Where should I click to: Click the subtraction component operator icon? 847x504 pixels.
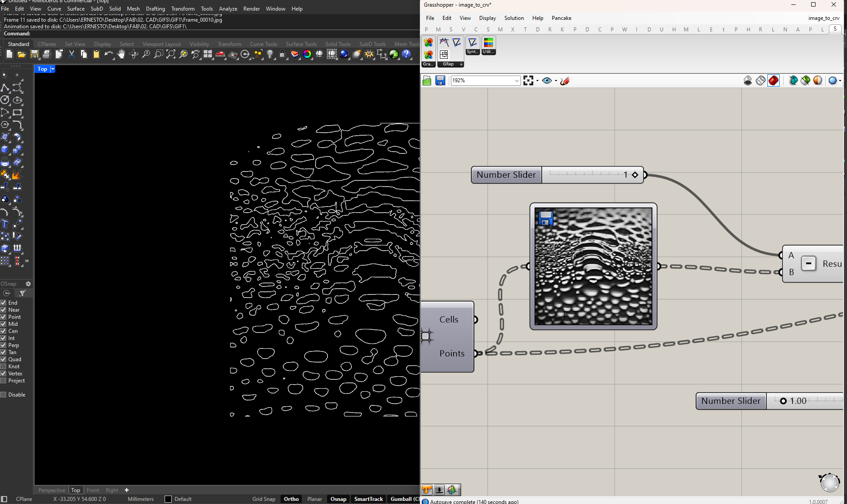808,263
